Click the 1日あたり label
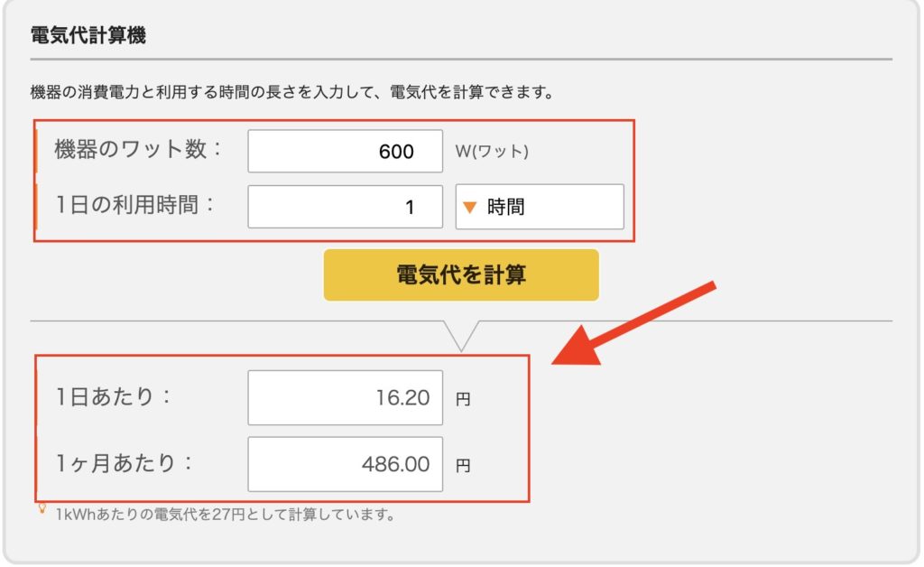Image resolution: width=924 pixels, height=567 pixels. [113, 397]
